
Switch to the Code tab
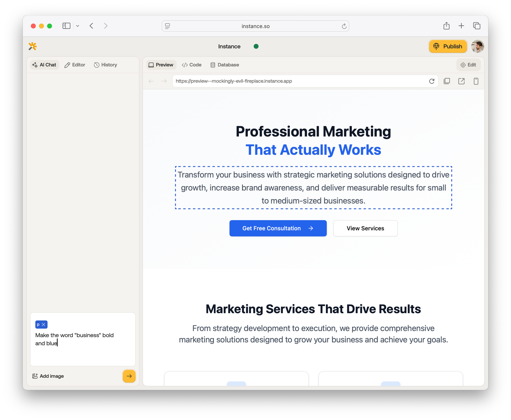tap(192, 65)
